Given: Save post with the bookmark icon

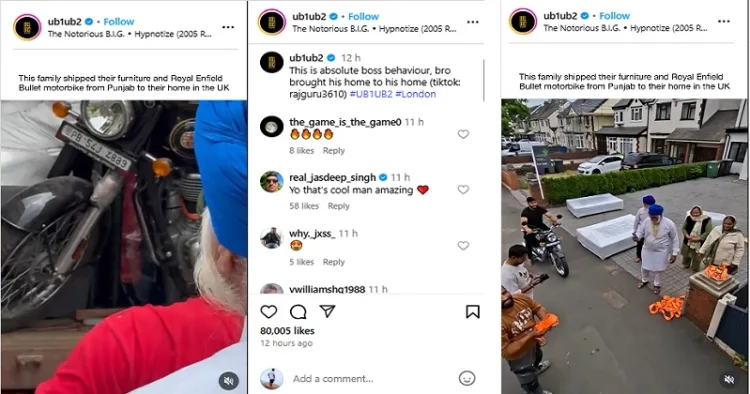Looking at the screenshot, I should [x=473, y=312].
